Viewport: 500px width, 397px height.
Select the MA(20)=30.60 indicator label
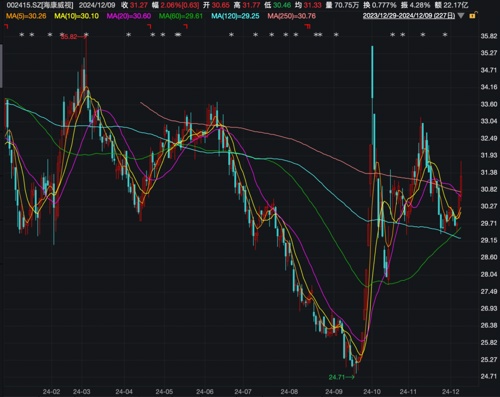tap(129, 16)
